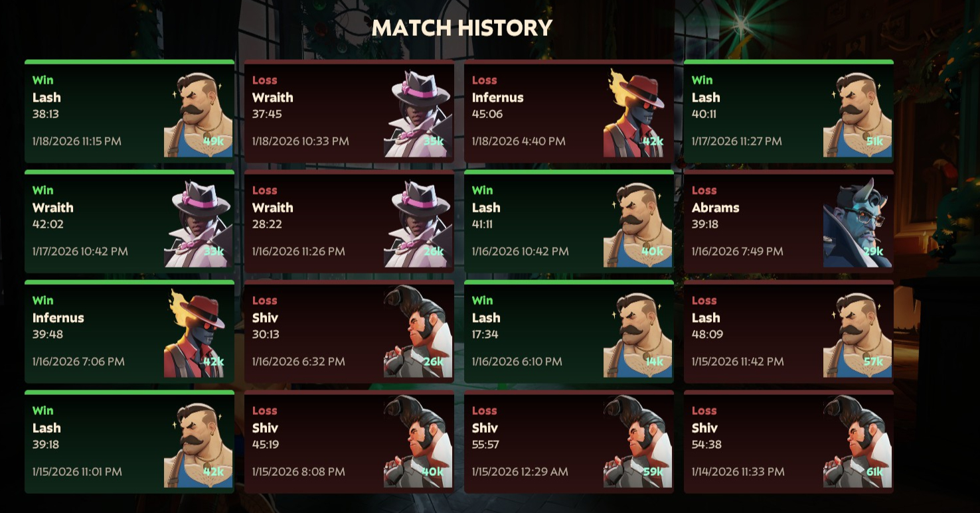This screenshot has height=513, width=980.
Task: Click Abrams portrait on 39:18 loss match
Action: [858, 224]
